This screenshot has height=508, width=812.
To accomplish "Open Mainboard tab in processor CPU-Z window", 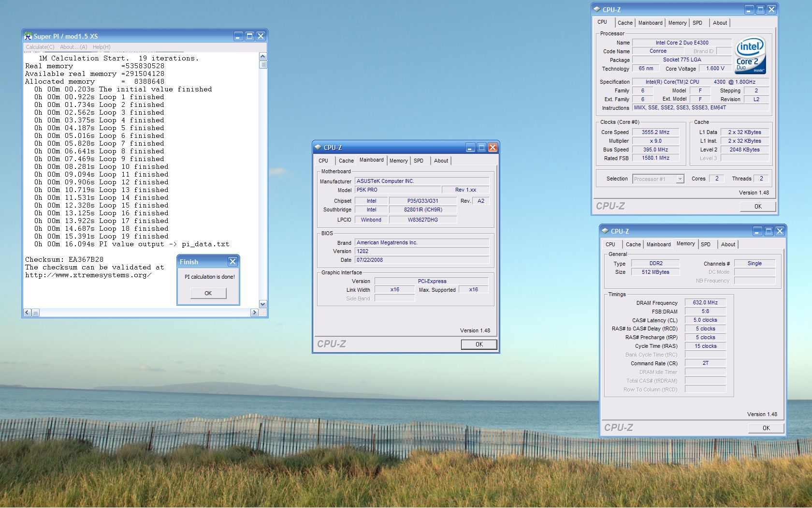I will click(x=651, y=23).
